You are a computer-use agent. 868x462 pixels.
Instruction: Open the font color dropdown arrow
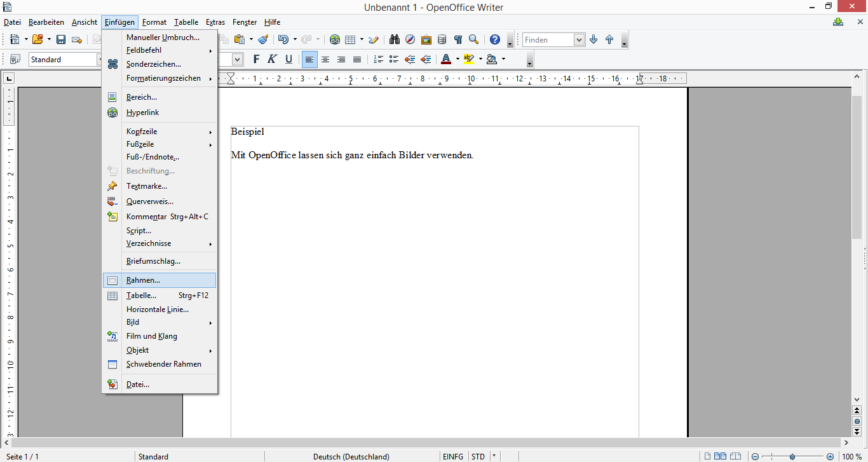[x=457, y=59]
